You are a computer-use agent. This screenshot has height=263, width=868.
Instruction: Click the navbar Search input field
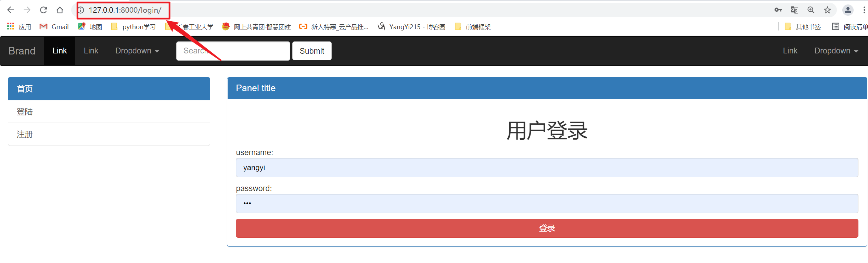pyautogui.click(x=233, y=51)
